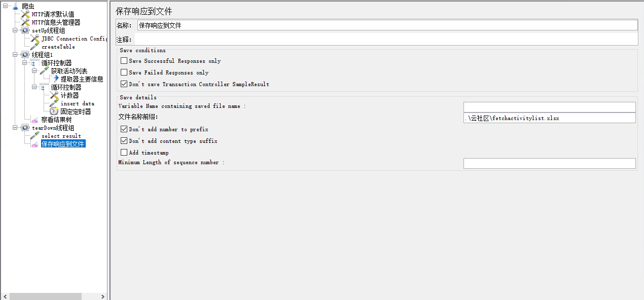Click the 固定定时器 clock icon

pos(54,111)
